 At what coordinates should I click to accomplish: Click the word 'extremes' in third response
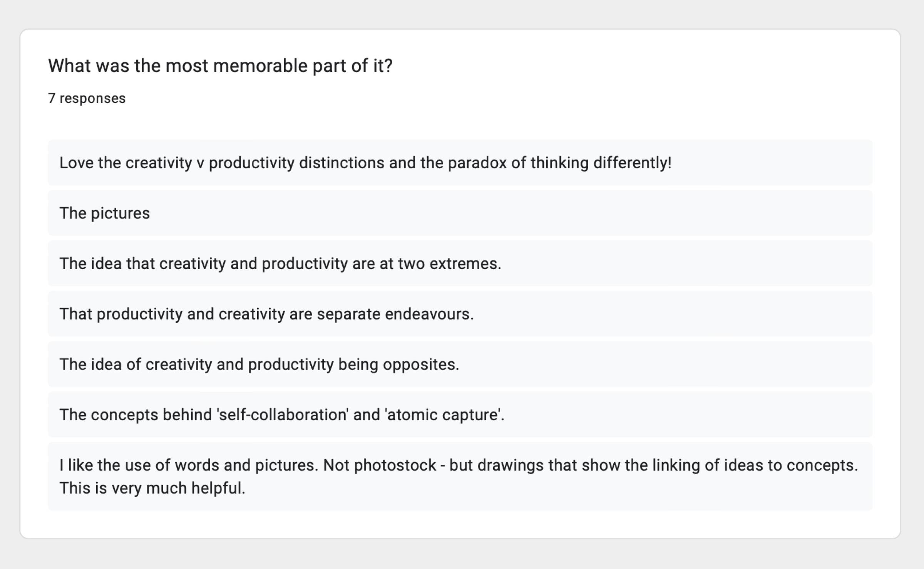pos(465,264)
